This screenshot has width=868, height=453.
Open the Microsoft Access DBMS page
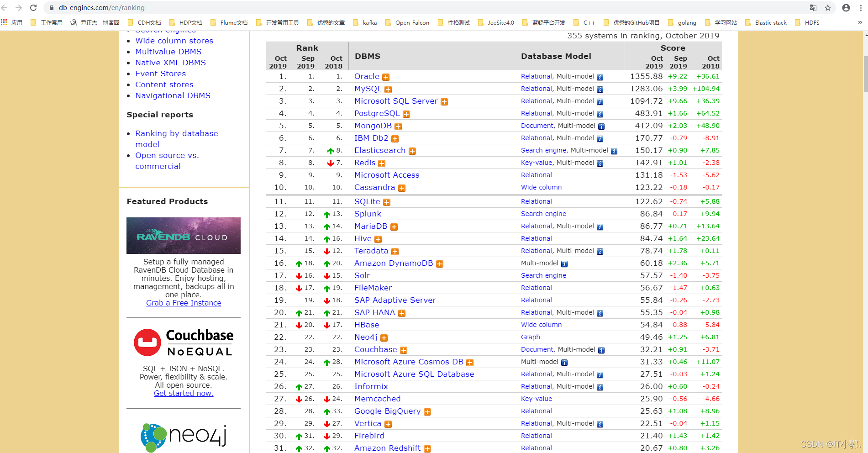tap(387, 175)
